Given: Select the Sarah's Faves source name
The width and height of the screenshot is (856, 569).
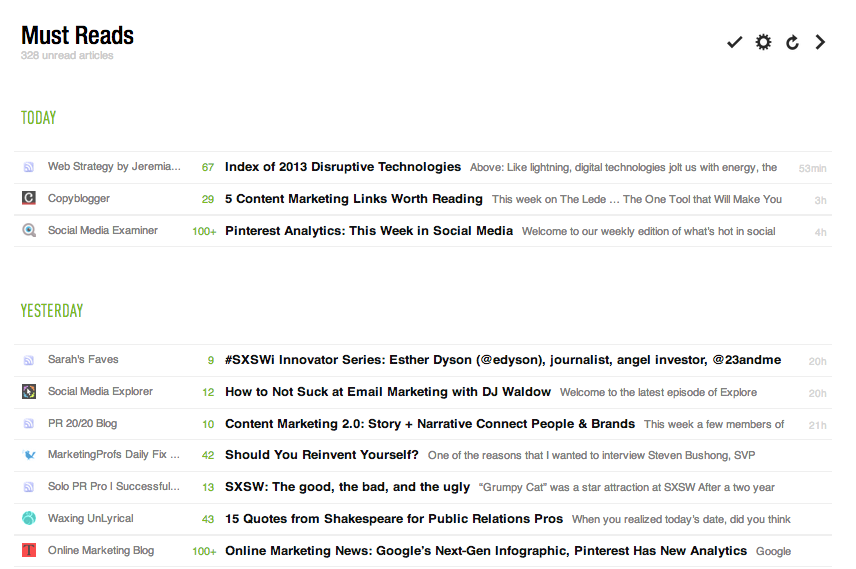Looking at the screenshot, I should coord(83,359).
